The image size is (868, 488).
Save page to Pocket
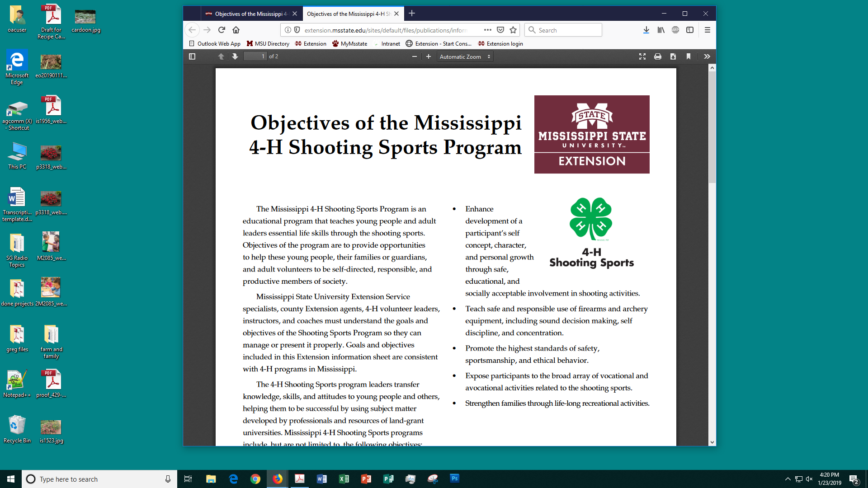coord(500,30)
